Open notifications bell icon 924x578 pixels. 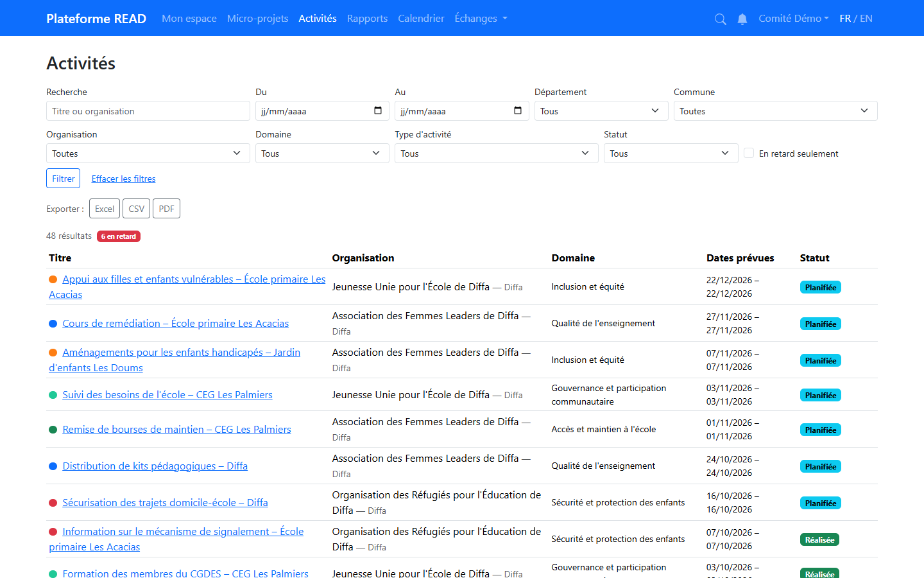742,19
